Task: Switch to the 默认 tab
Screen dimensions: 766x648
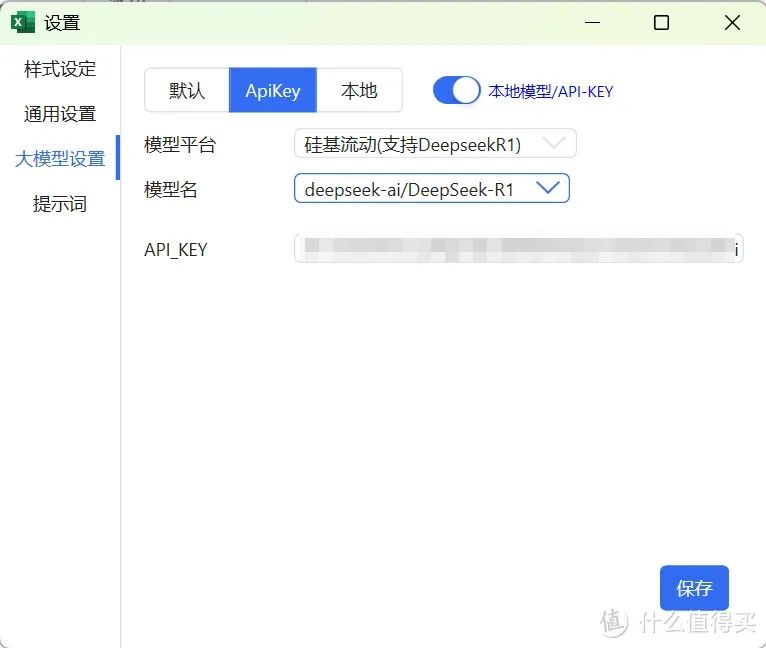Action: pyautogui.click(x=187, y=90)
